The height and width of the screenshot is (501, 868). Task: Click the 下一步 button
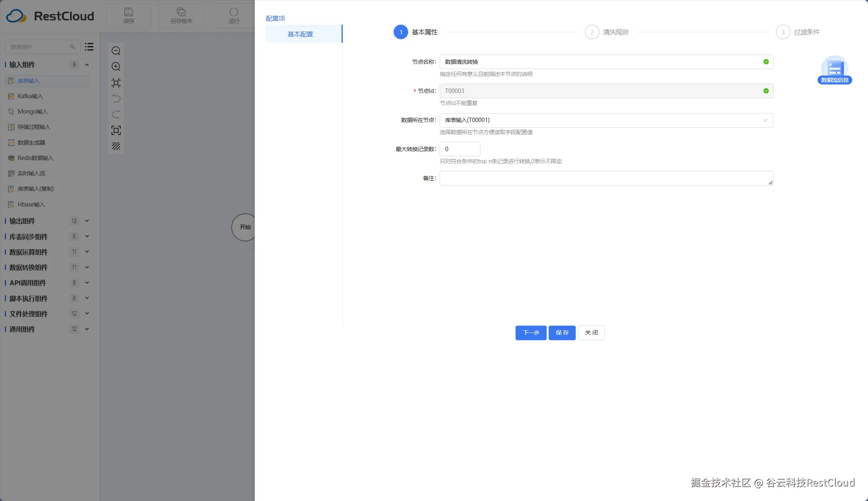(x=530, y=333)
